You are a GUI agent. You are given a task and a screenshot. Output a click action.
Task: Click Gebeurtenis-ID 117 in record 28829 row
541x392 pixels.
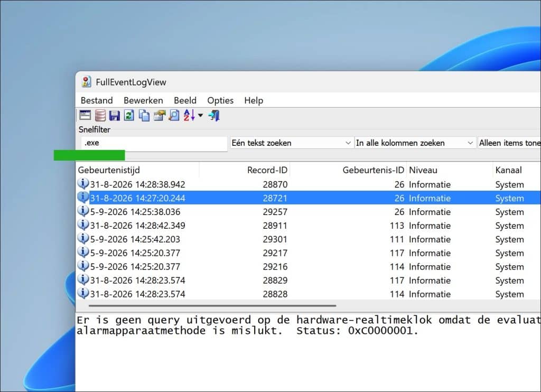tap(397, 280)
